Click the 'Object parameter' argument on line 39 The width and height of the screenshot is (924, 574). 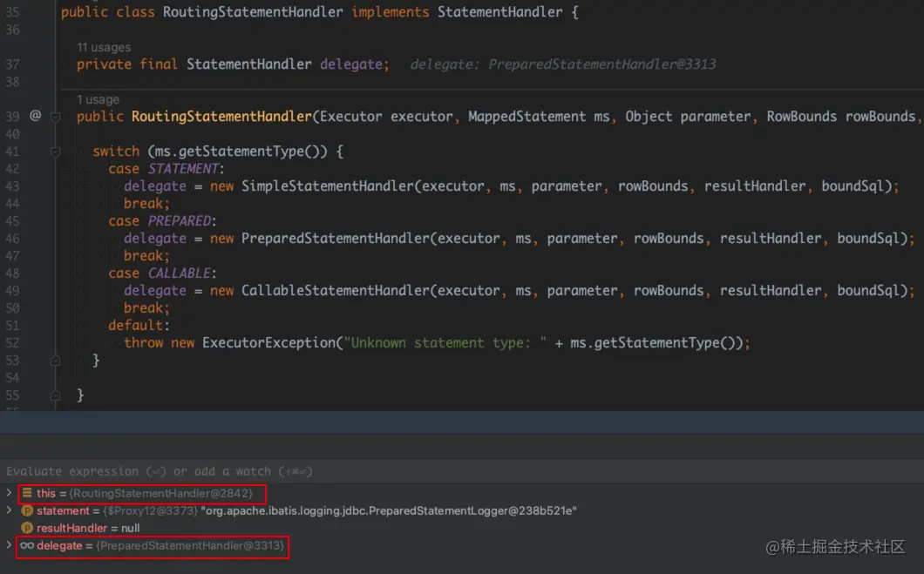click(x=688, y=117)
